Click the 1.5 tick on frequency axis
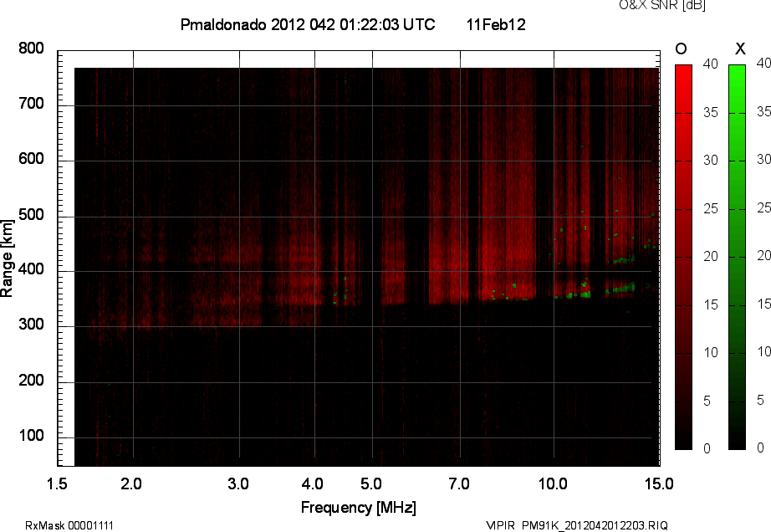 coord(58,483)
